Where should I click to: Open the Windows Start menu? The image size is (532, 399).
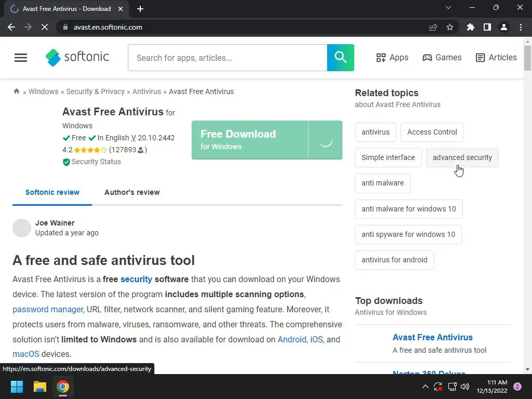[17, 387]
